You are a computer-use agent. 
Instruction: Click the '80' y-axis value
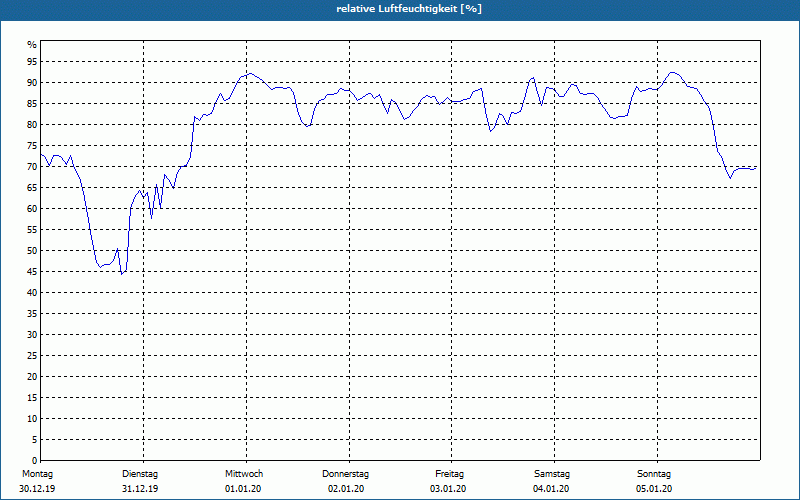tap(32, 124)
